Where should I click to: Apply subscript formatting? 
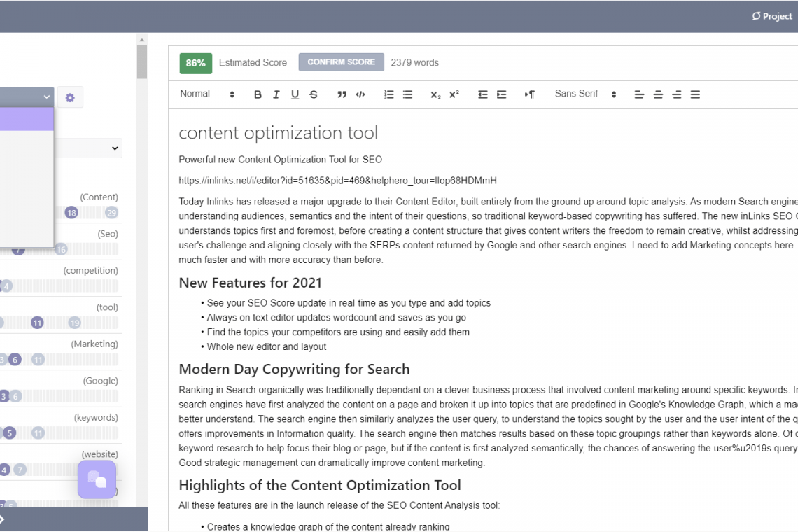click(x=435, y=94)
